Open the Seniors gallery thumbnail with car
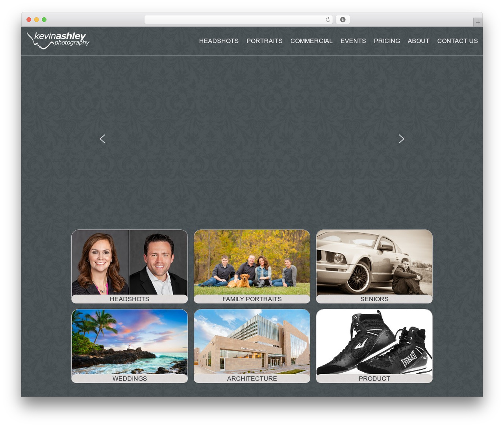The image size is (504, 427). click(x=374, y=266)
